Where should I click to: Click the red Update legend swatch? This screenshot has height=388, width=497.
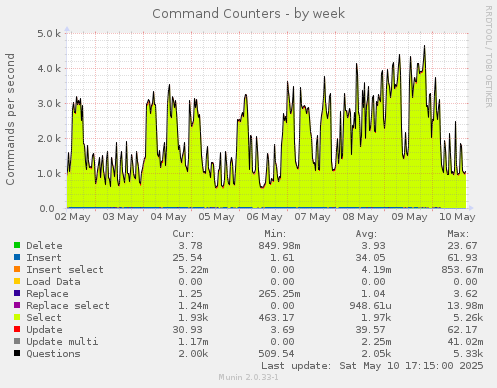pos(17,329)
